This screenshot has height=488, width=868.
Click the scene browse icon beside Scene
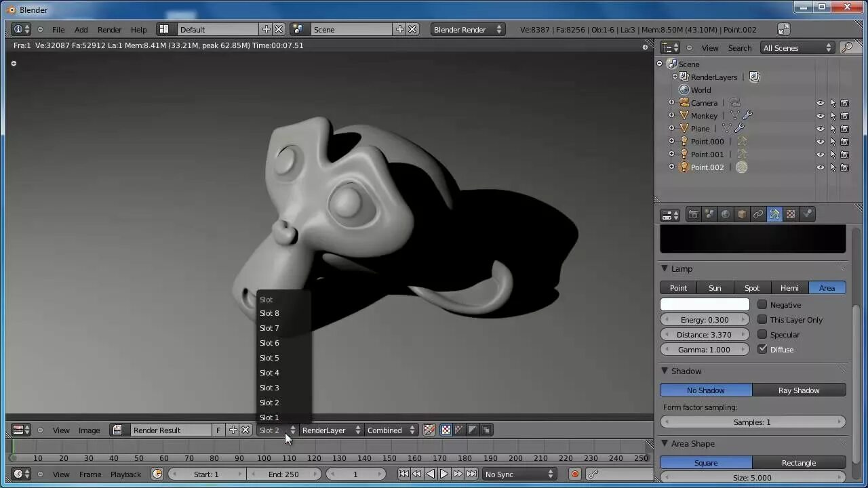tap(297, 29)
